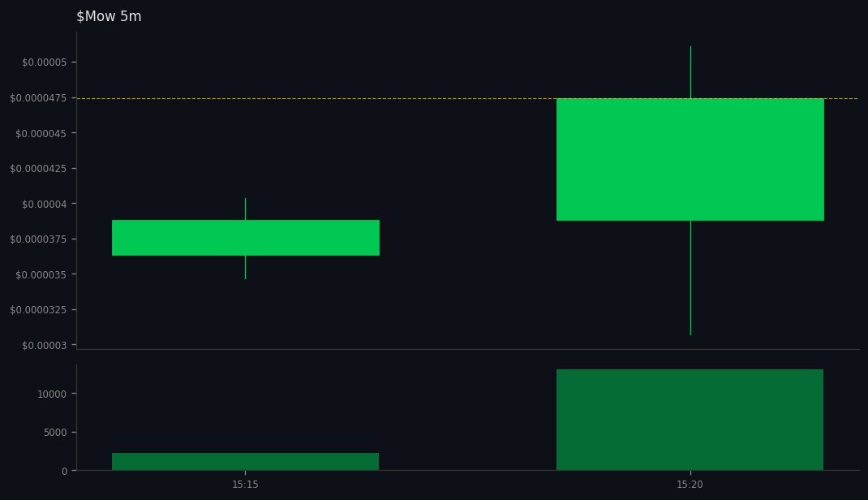Click the $Mow 5m chart title
Viewport: 868px width, 500px height.
(109, 15)
